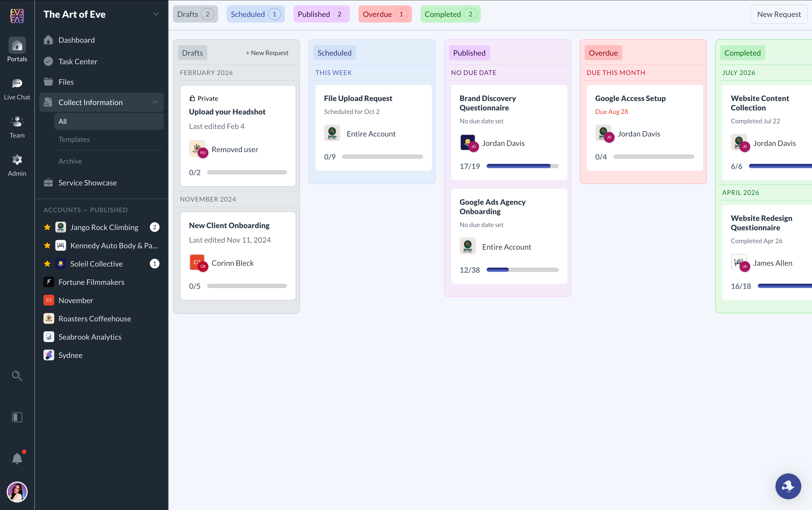
Task: Expand The Art of Eve workspace dropdown
Action: [x=155, y=14]
